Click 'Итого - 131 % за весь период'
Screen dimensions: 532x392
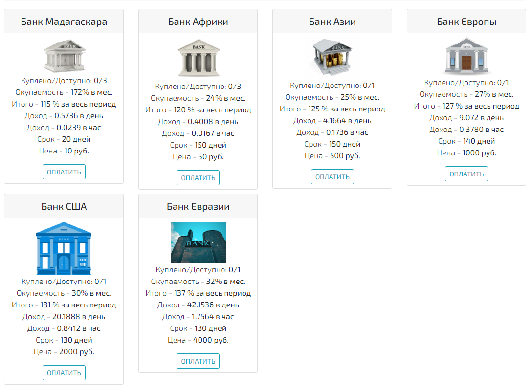click(64, 305)
